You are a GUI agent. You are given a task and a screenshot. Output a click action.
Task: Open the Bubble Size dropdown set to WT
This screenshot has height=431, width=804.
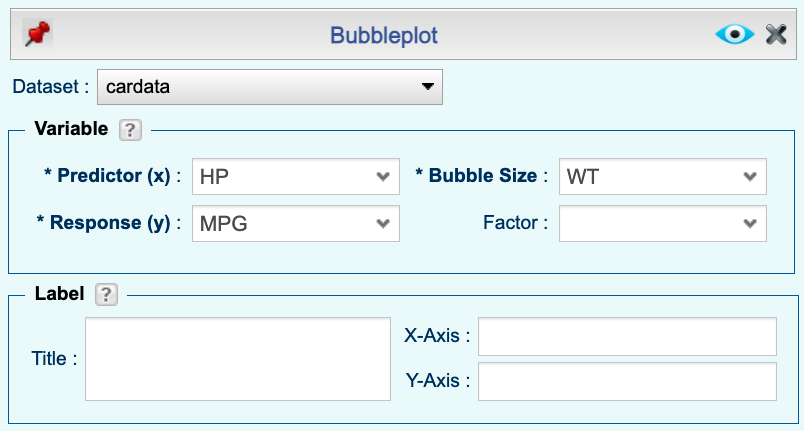click(662, 176)
